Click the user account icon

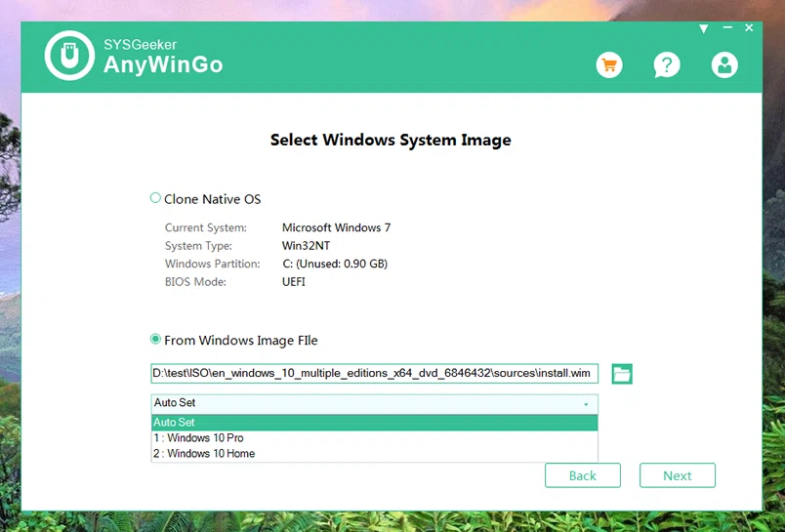pyautogui.click(x=724, y=65)
